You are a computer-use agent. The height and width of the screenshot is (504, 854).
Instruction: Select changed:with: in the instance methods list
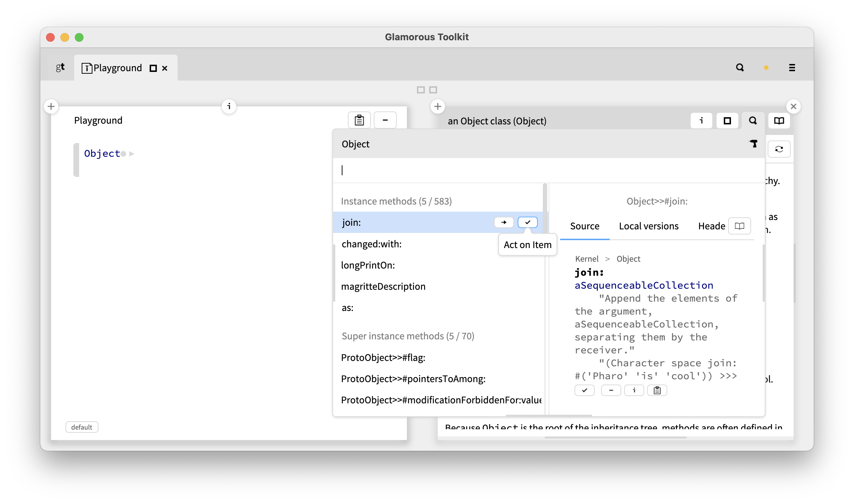click(x=372, y=244)
